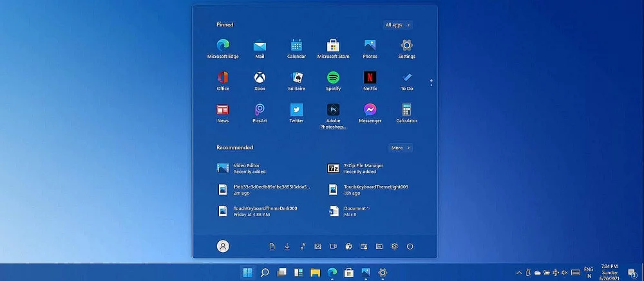The image size is (644, 281).
Task: Open the News app
Action: click(x=223, y=113)
